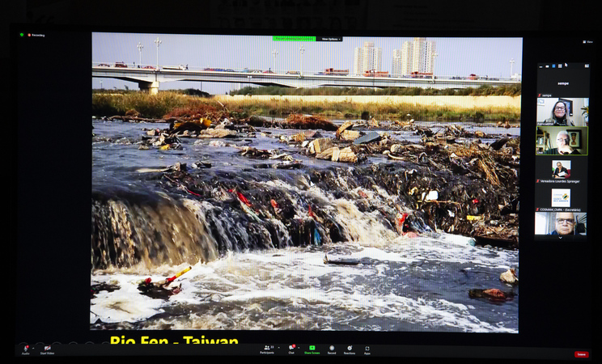Viewport: 602px width, 364px height.
Task: Select Vereadora Lourdes Sprenger's video tile
Action: tap(562, 170)
